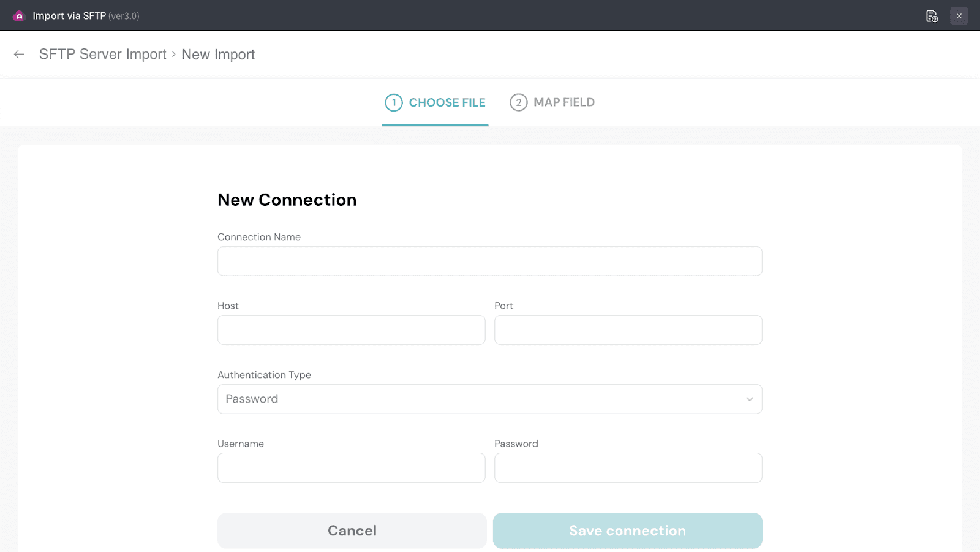Click the breadcrumb chevron separator
Image resolution: width=980 pixels, height=552 pixels.
click(174, 55)
